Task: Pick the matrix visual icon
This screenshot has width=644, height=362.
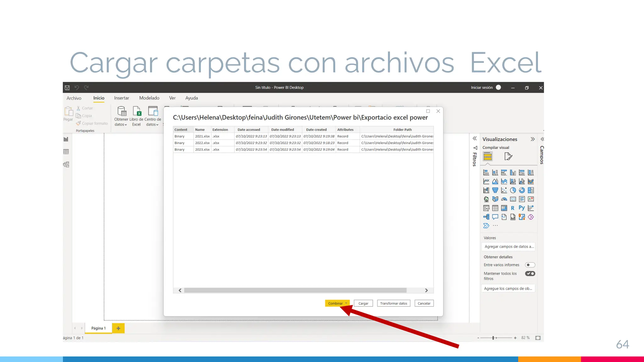Action: coord(504,208)
